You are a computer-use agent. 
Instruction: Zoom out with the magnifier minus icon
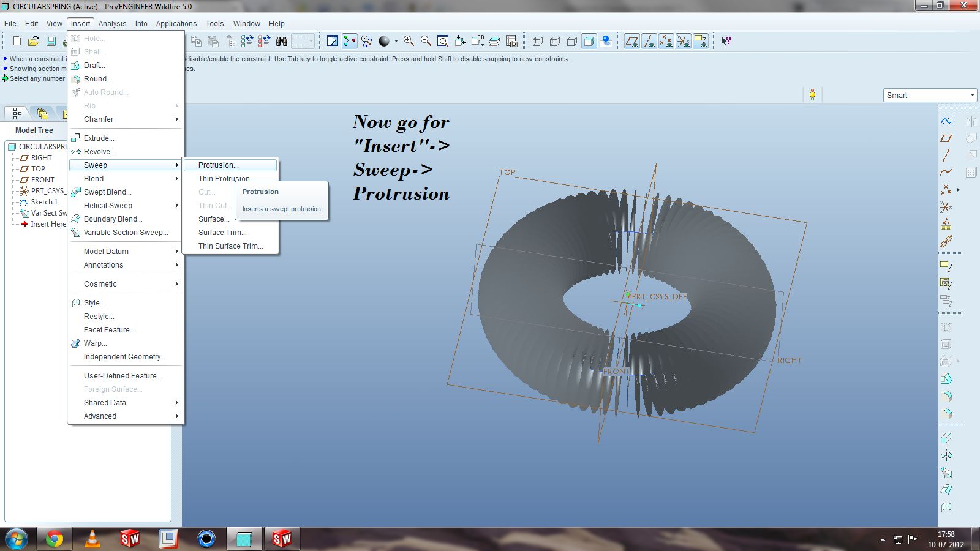click(426, 41)
